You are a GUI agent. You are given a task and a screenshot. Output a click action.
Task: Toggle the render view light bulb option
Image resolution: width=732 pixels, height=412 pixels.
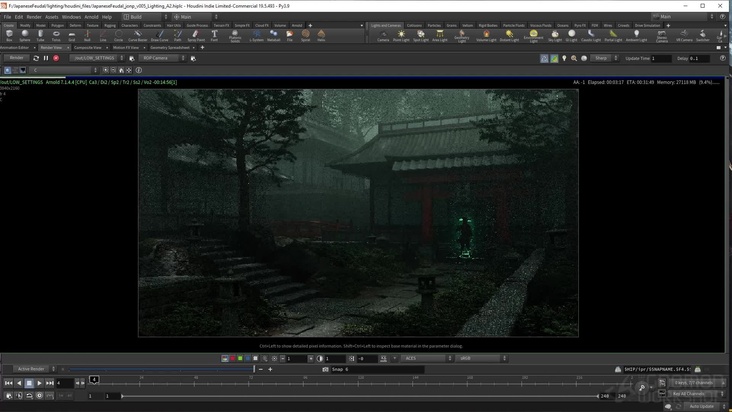[564, 58]
